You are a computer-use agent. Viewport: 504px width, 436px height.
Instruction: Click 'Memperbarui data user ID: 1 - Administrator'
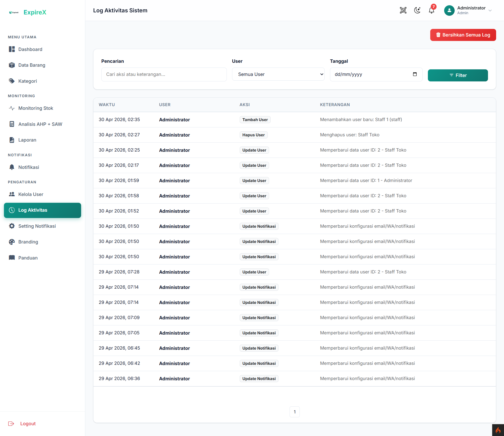pos(366,180)
